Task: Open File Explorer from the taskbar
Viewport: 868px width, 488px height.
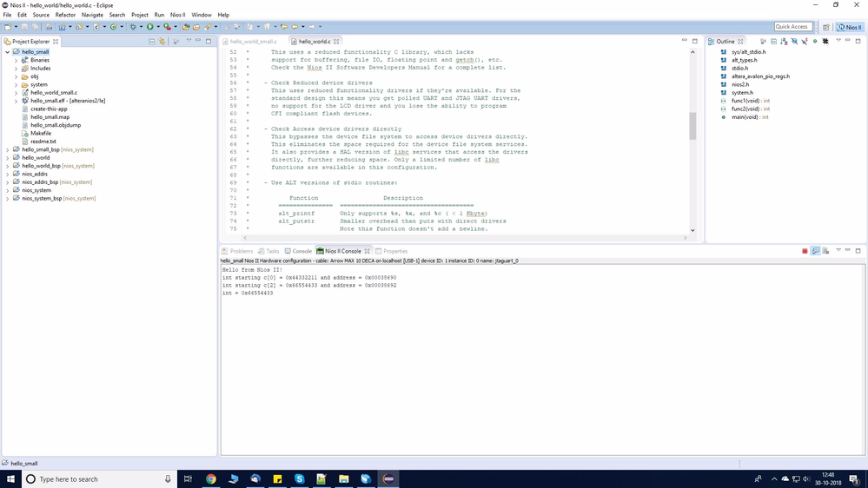Action: pyautogui.click(x=344, y=479)
